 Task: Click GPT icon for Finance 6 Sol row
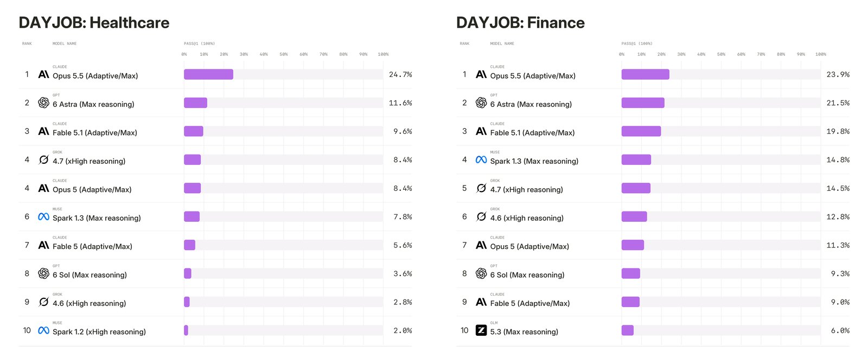[481, 273]
